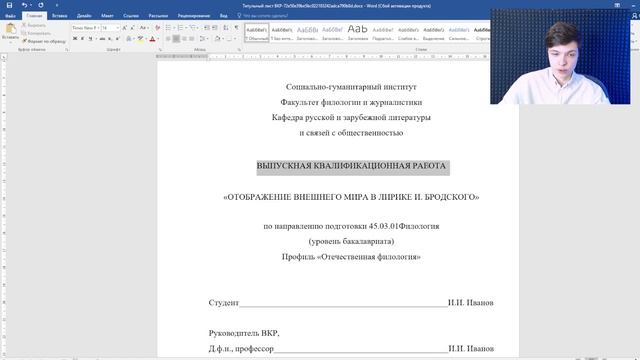This screenshot has width=640, height=360.
Task: Open the Абзац group dialog launcher
Action: point(239,49)
